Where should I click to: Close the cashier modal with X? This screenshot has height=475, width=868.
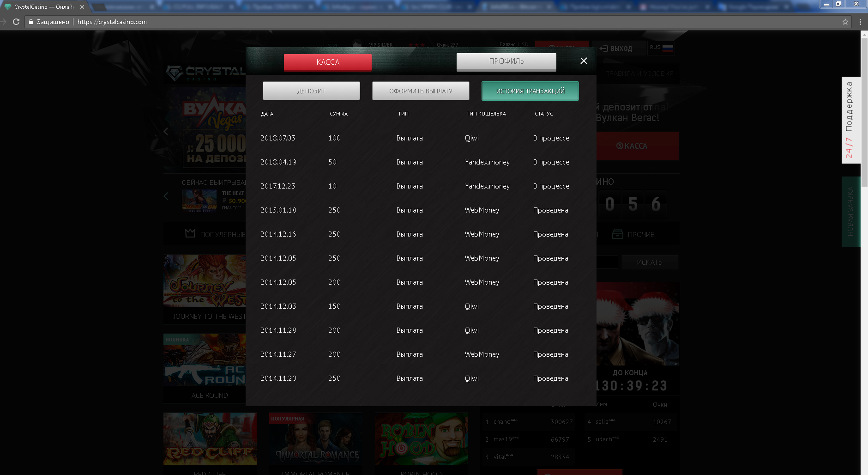(584, 61)
